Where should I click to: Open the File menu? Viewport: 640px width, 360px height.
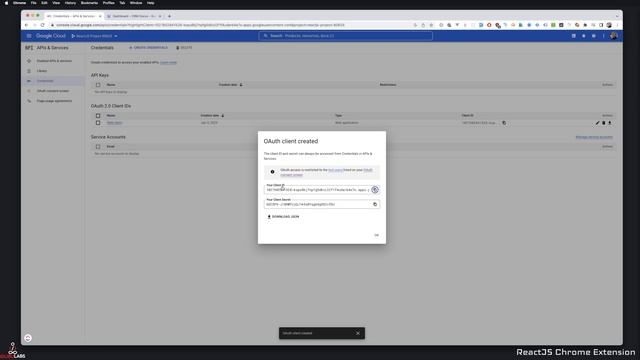click(x=33, y=3)
